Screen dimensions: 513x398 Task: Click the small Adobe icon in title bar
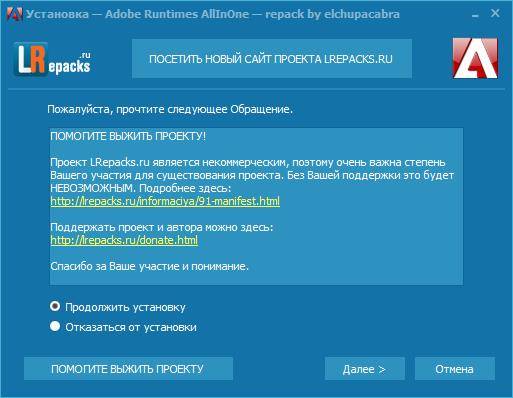[x=14, y=14]
